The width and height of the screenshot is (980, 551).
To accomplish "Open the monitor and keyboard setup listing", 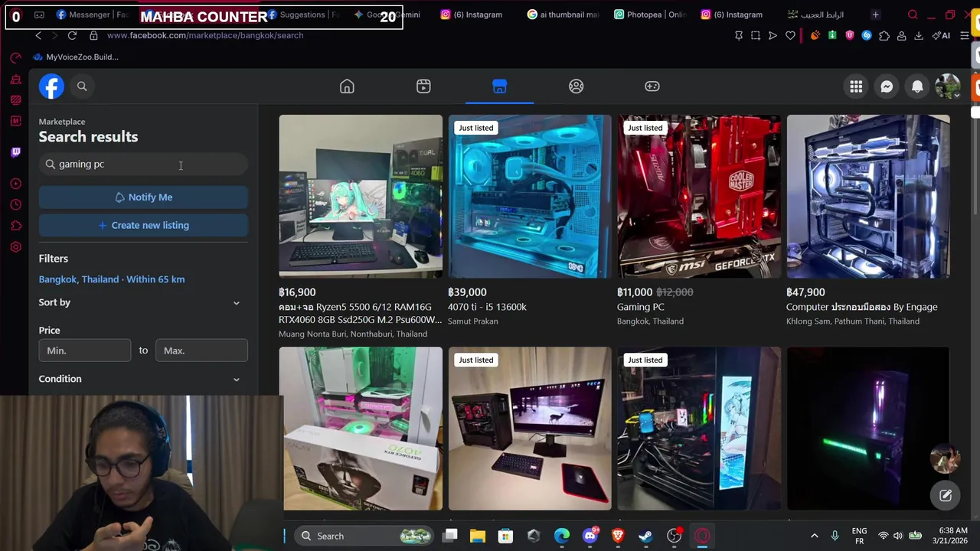I will [x=530, y=429].
